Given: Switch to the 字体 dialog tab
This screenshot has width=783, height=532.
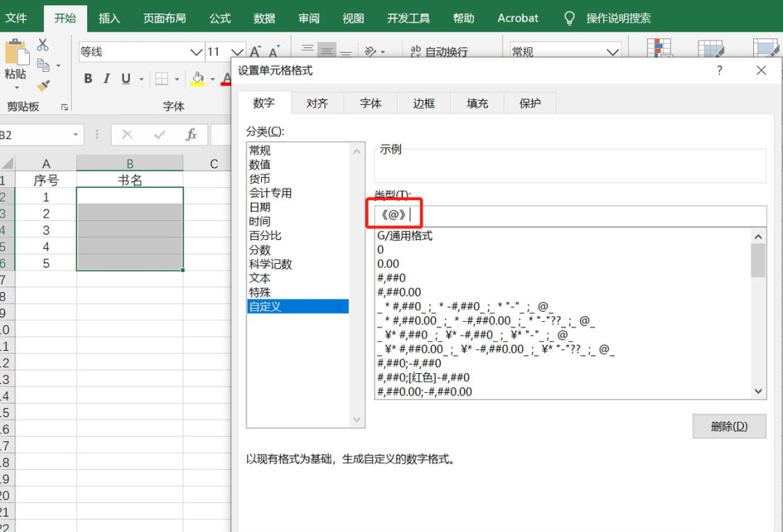Looking at the screenshot, I should click(370, 104).
